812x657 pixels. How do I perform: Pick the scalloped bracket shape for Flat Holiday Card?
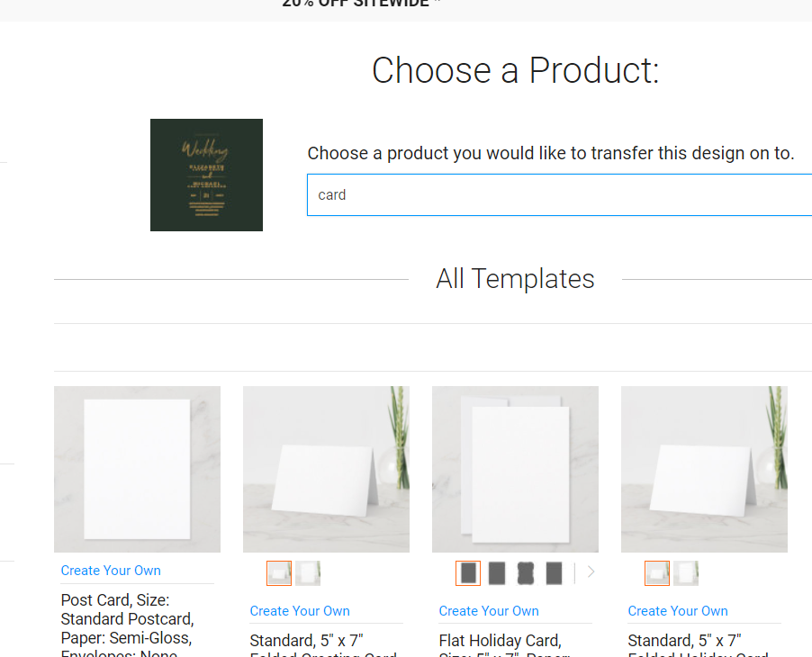(x=525, y=573)
